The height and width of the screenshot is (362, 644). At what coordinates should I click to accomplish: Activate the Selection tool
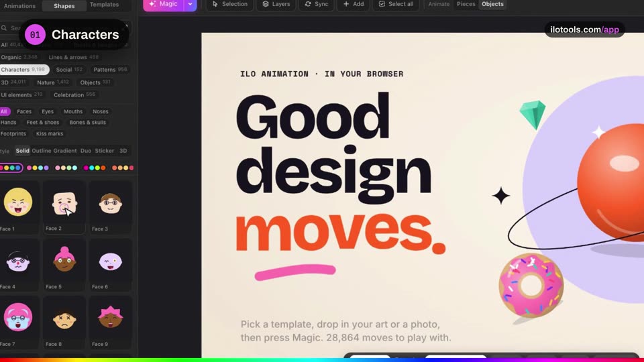pos(230,4)
